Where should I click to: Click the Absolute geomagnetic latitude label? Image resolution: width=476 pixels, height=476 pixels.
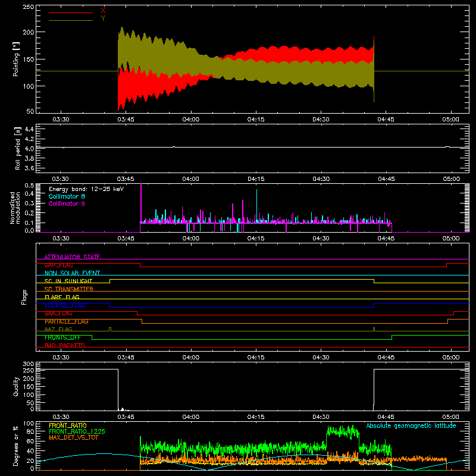tap(411, 425)
